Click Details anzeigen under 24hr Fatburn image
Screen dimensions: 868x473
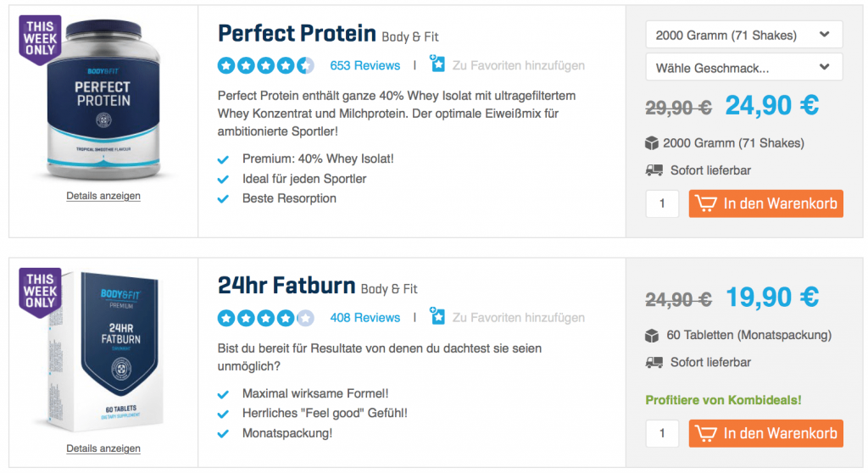pyautogui.click(x=103, y=448)
